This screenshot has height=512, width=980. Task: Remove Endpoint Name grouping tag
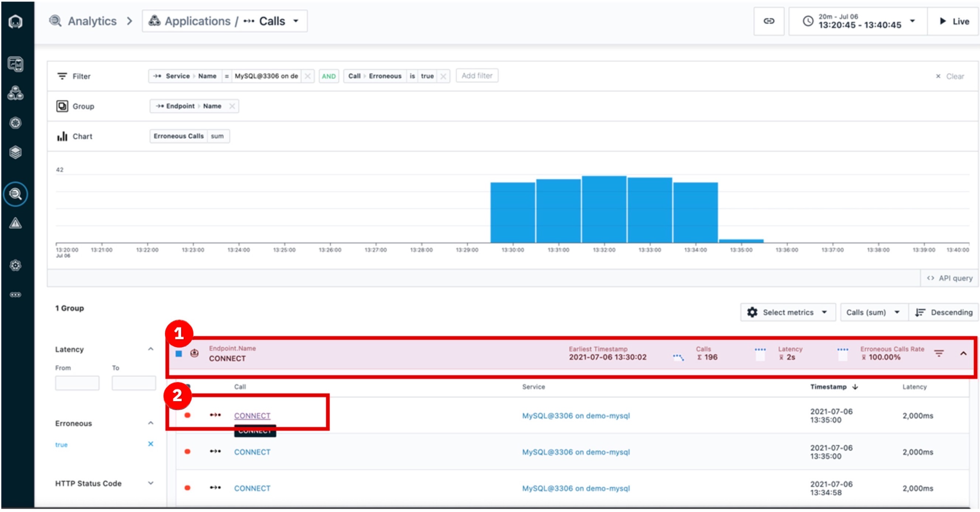[x=232, y=106]
